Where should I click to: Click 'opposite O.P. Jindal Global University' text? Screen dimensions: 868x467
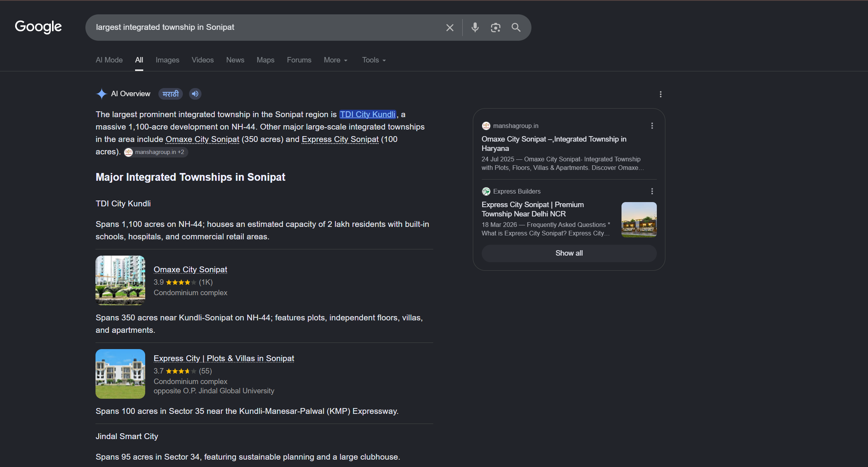pyautogui.click(x=214, y=391)
